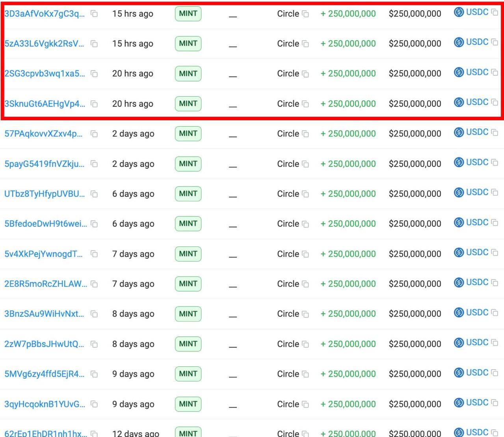Image resolution: width=504 pixels, height=437 pixels.
Task: Copy USDC token address in 3SknuGt6AEHgVp4 row
Action: click(x=495, y=102)
